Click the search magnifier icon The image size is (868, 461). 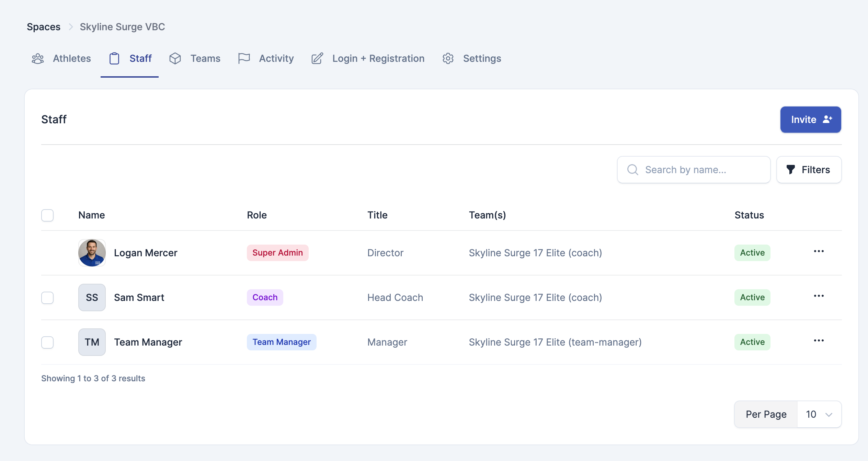click(x=632, y=170)
